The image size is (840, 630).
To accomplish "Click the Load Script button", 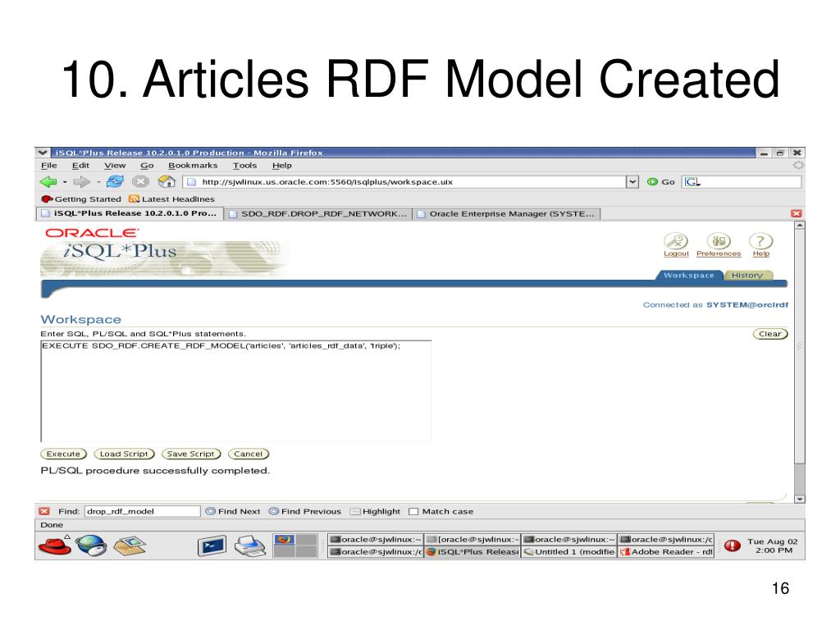I will (124, 454).
